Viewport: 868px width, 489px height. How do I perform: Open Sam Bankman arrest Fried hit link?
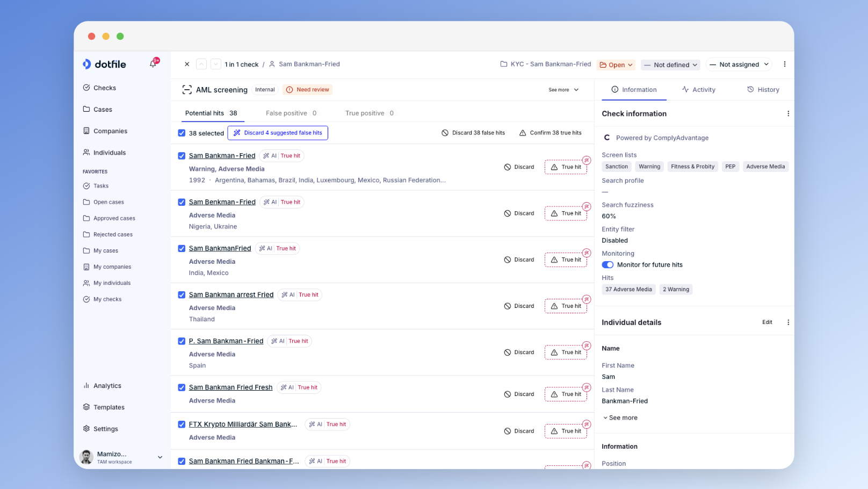click(x=231, y=295)
